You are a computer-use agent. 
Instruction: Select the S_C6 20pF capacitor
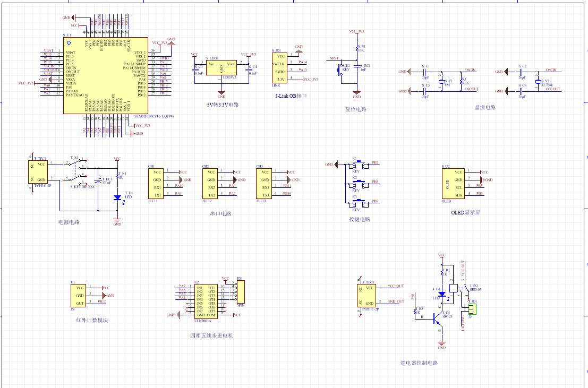point(522,91)
